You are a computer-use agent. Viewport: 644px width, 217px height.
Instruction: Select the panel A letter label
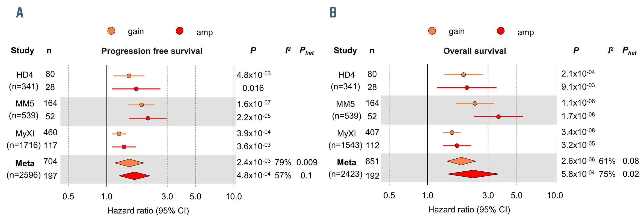point(20,13)
